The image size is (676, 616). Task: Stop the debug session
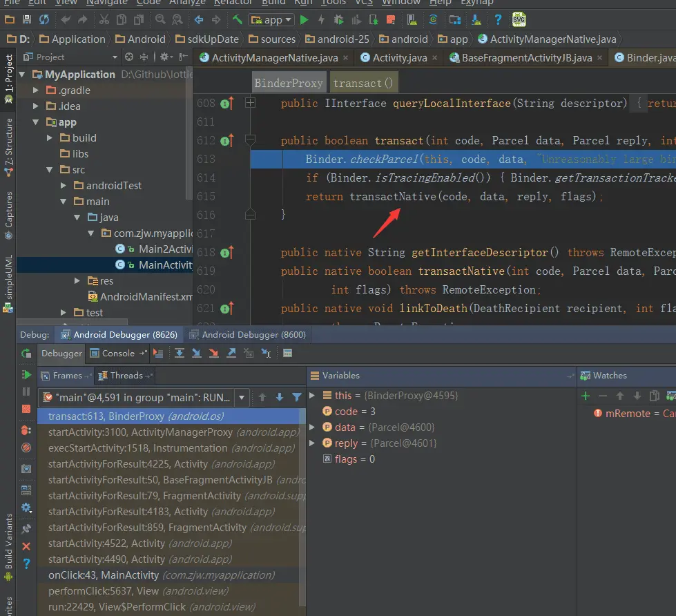coord(26,409)
